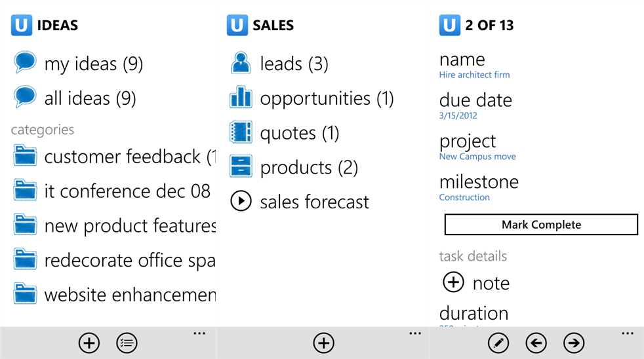Go to previous task with left arrow

coord(536,343)
